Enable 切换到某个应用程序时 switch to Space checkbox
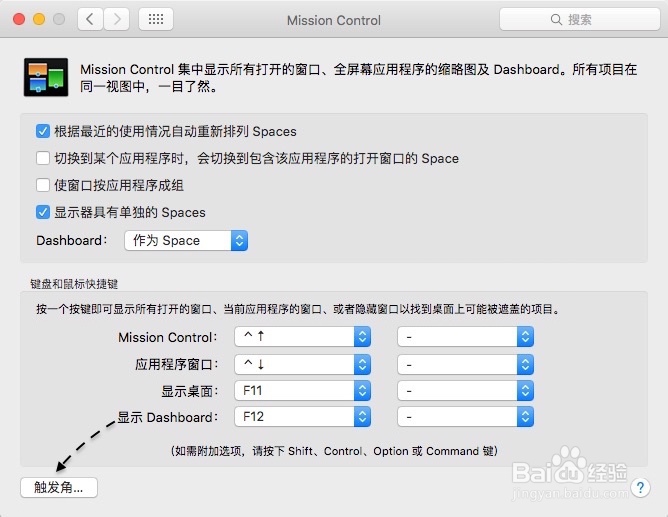Screen dimensions: 668x517 point(43,158)
